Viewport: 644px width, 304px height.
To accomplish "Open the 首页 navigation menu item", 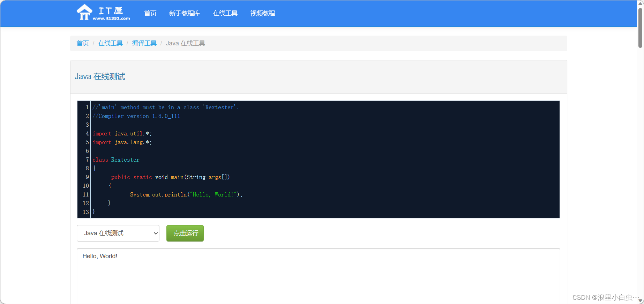I will tap(150, 13).
